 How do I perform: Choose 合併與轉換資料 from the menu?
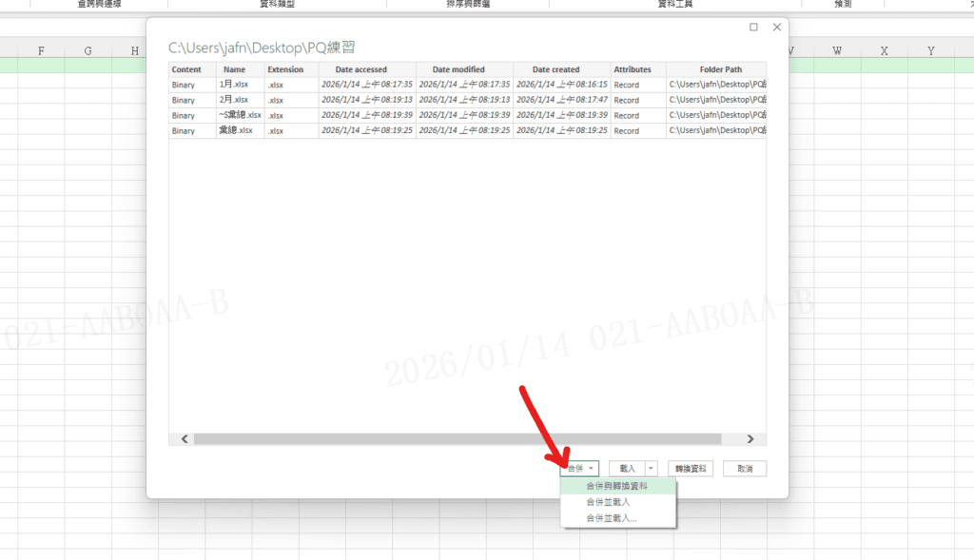pos(618,486)
